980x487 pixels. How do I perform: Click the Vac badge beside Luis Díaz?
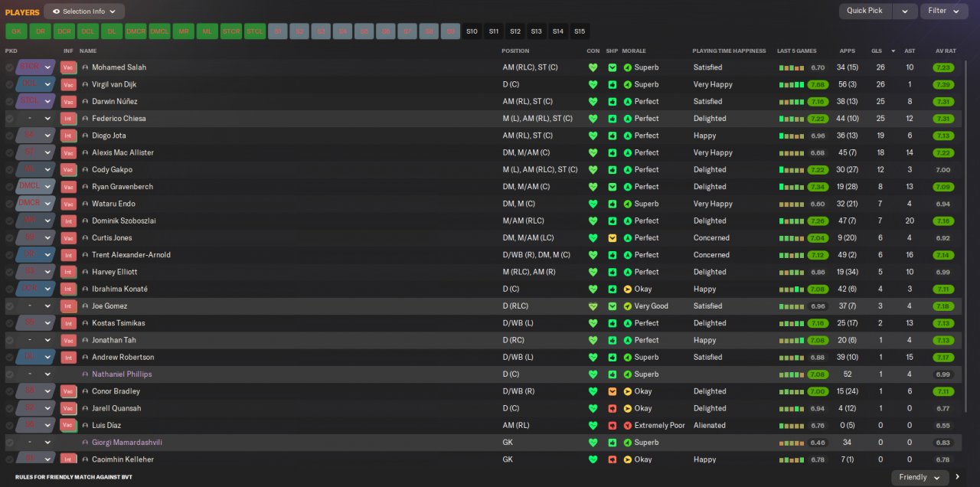(x=68, y=425)
